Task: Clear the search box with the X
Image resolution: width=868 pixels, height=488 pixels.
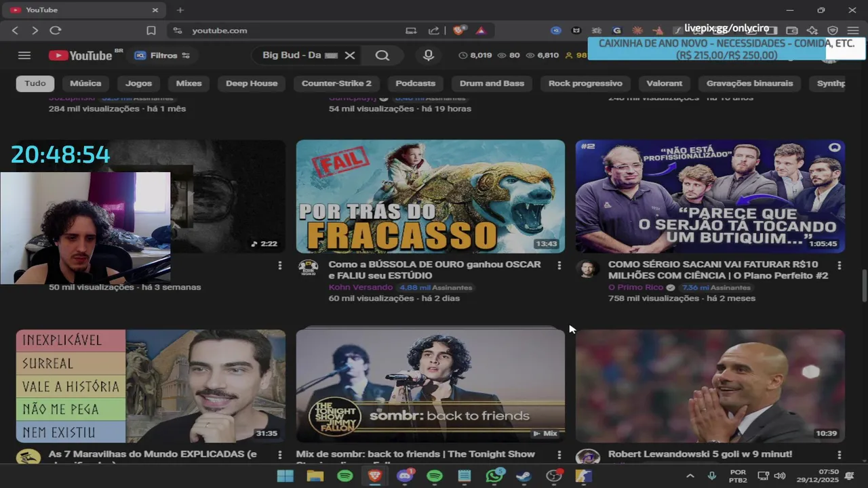Action: click(x=350, y=56)
